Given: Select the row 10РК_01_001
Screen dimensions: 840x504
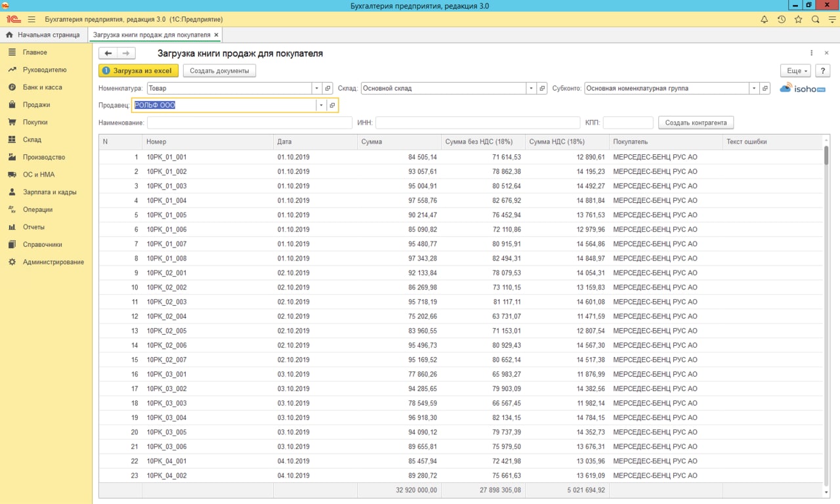Looking at the screenshot, I should [x=461, y=157].
